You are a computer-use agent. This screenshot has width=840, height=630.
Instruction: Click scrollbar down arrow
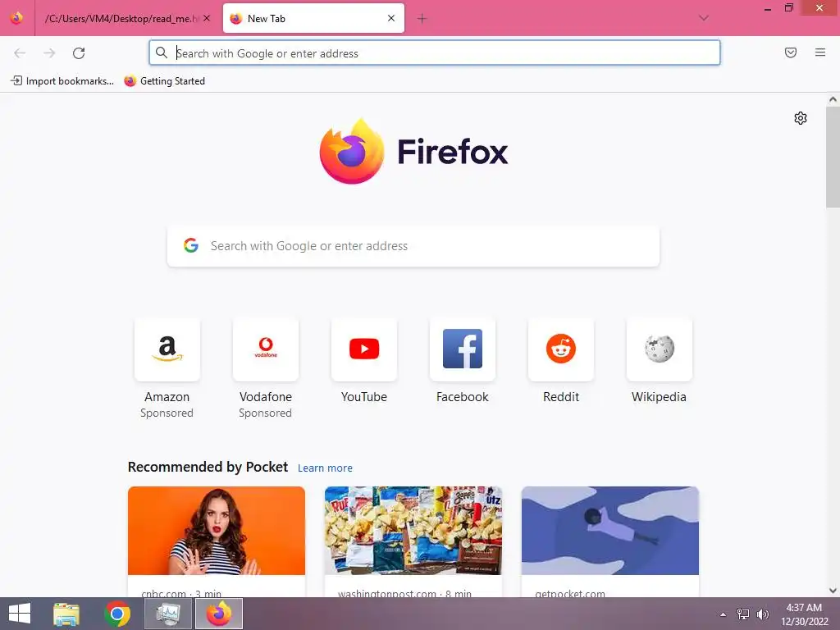pyautogui.click(x=833, y=591)
